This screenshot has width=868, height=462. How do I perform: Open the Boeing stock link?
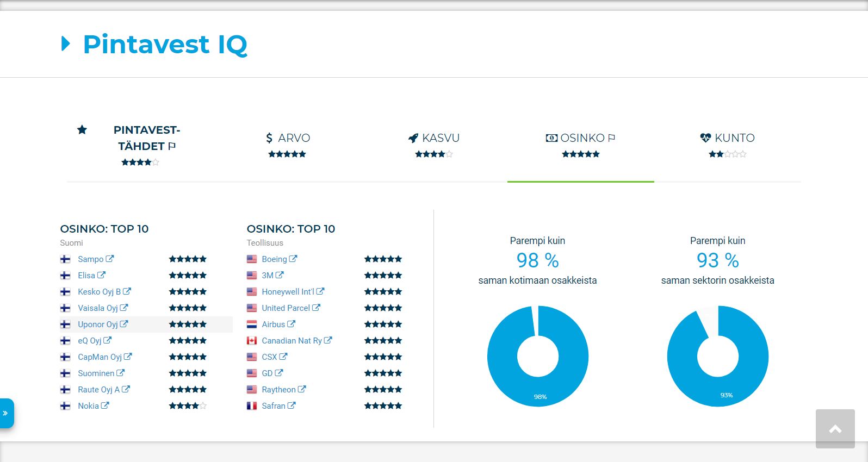tap(280, 259)
